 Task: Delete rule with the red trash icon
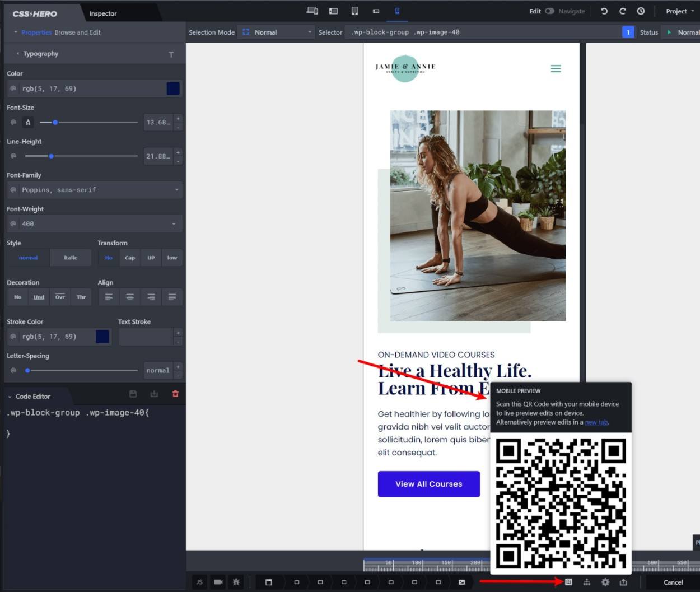pyautogui.click(x=175, y=394)
